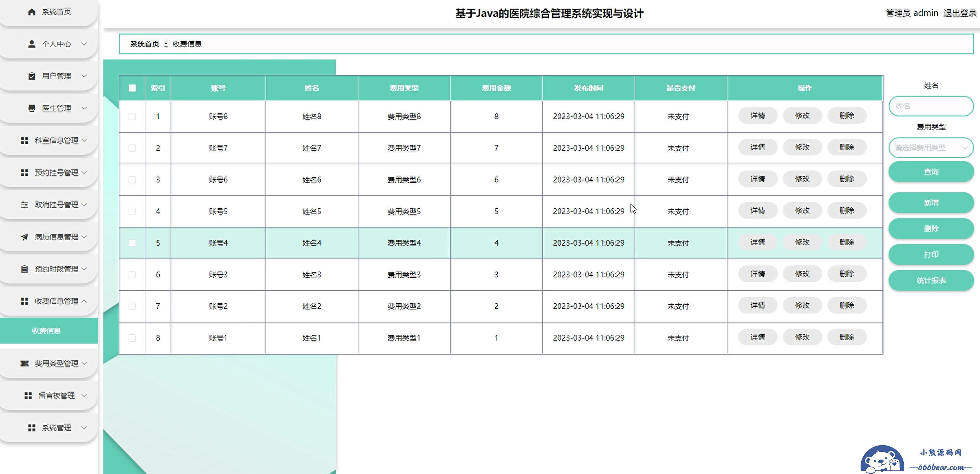Image resolution: width=980 pixels, height=474 pixels.
Task: Check the checkbox for row 账号8
Action: 132,116
